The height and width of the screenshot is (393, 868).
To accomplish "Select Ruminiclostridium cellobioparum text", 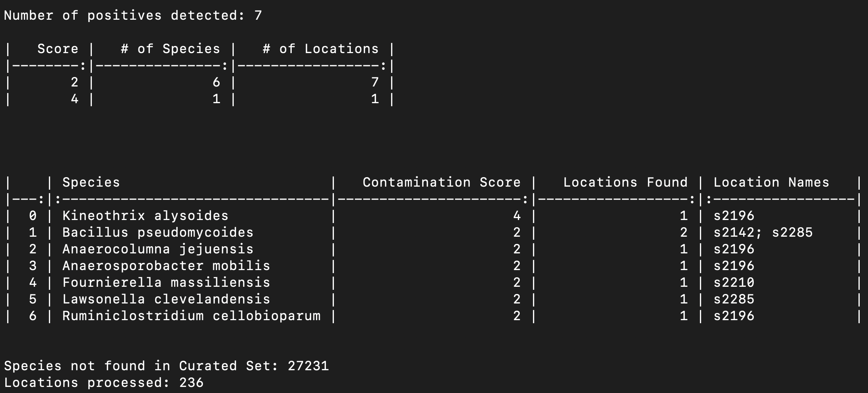I will [191, 316].
